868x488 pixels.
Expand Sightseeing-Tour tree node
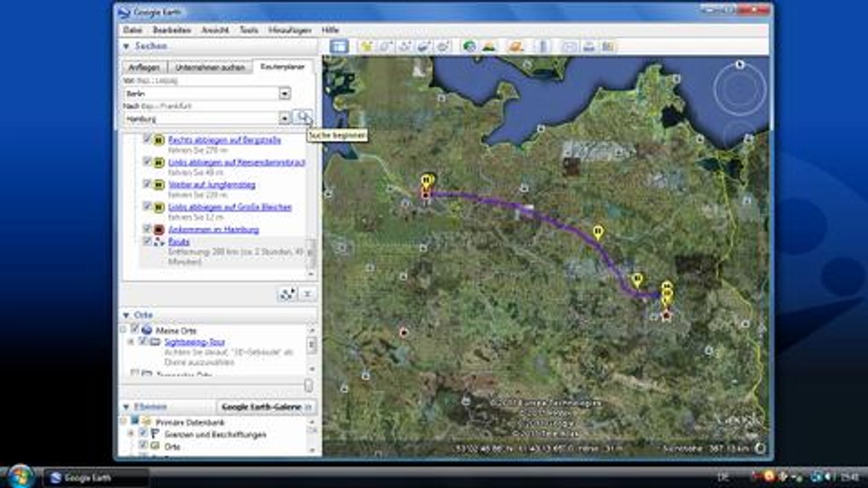pos(131,342)
